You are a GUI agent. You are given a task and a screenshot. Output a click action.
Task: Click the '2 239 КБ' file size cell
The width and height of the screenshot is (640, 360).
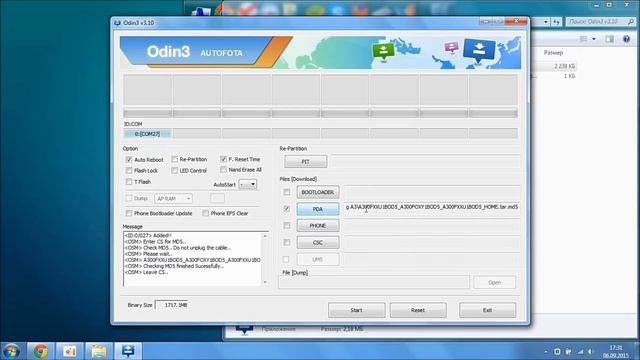564,66
